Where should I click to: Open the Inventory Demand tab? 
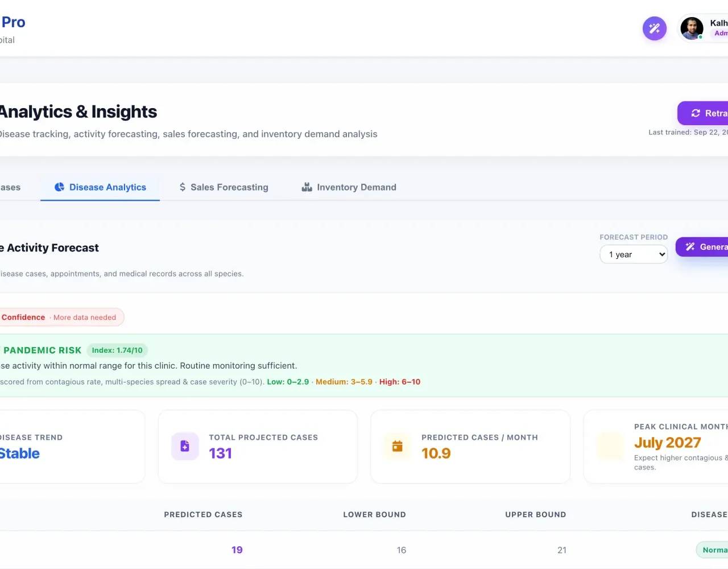349,187
